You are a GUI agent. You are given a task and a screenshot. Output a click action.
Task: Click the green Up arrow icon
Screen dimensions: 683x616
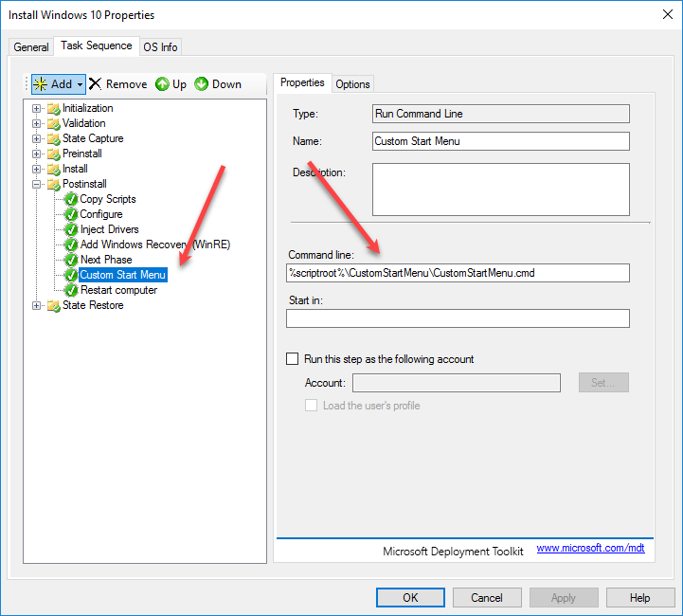click(162, 84)
